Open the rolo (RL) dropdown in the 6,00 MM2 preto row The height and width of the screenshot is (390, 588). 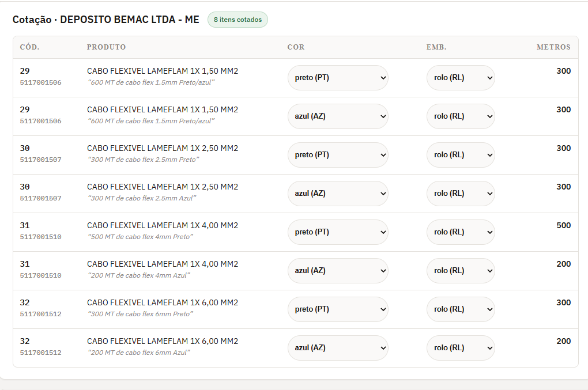[461, 309]
